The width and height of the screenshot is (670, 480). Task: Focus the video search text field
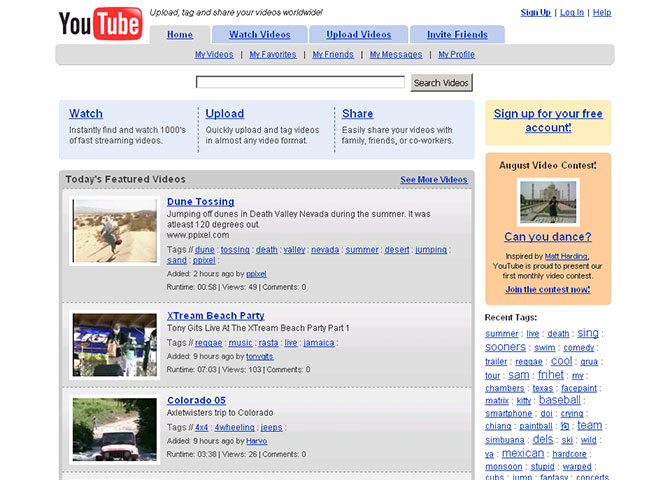[x=300, y=82]
